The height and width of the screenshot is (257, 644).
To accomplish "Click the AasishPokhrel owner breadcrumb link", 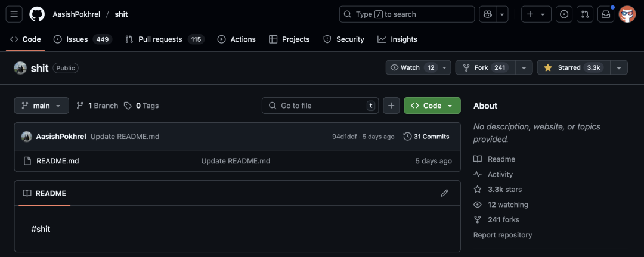I will click(76, 14).
